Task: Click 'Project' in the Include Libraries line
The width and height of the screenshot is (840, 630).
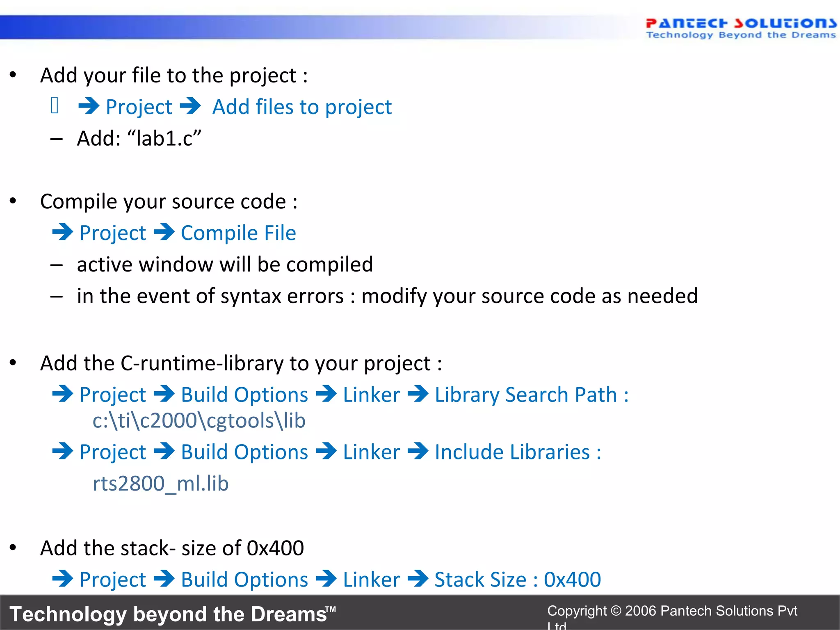Action: pos(112,452)
